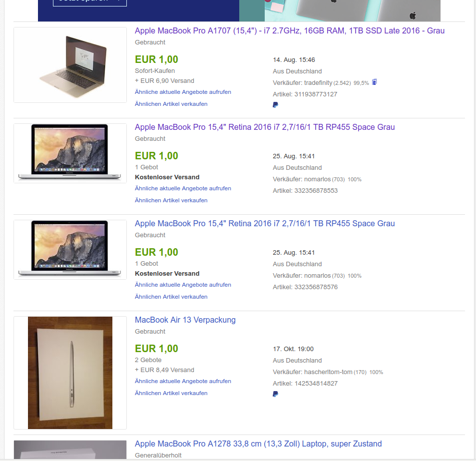This screenshot has height=461, width=476.
Task: Click Ähnliche aktuelle Angebote aufrufen for article 332356878576
Action: [x=183, y=285]
